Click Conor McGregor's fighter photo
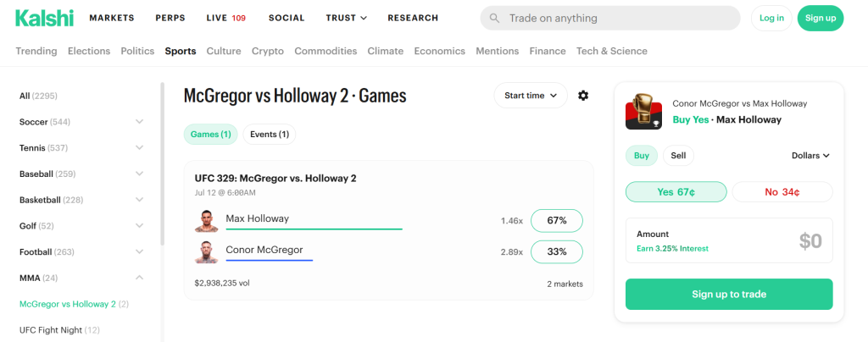 coord(207,252)
